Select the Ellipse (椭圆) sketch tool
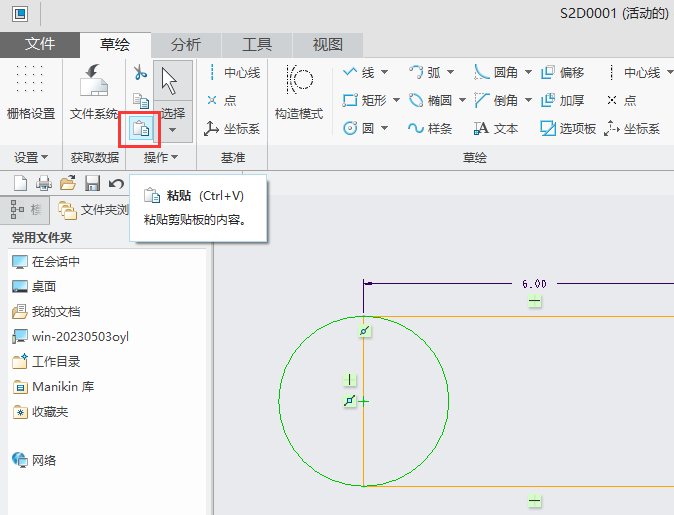 pyautogui.click(x=430, y=101)
